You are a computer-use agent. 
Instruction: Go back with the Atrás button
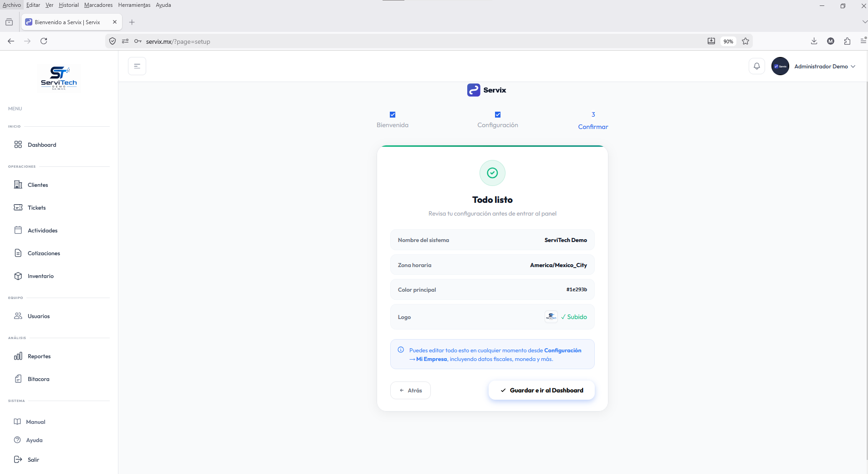click(410, 390)
